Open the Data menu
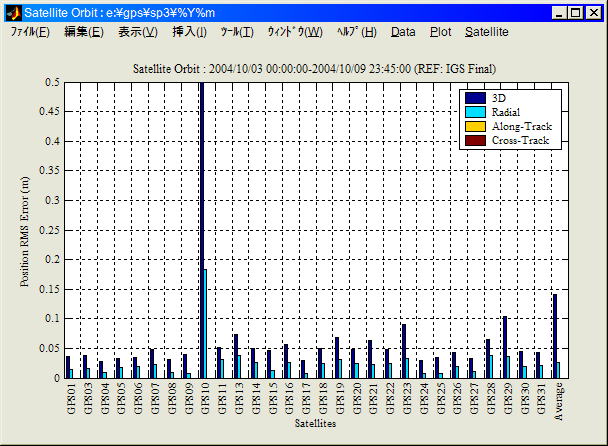The width and height of the screenshot is (608, 446). click(403, 32)
